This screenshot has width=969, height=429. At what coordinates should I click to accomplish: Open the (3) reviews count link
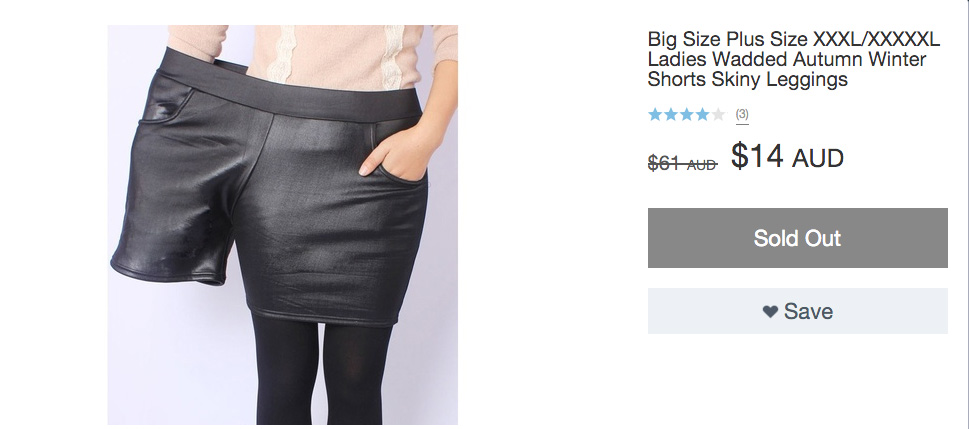pyautogui.click(x=742, y=114)
